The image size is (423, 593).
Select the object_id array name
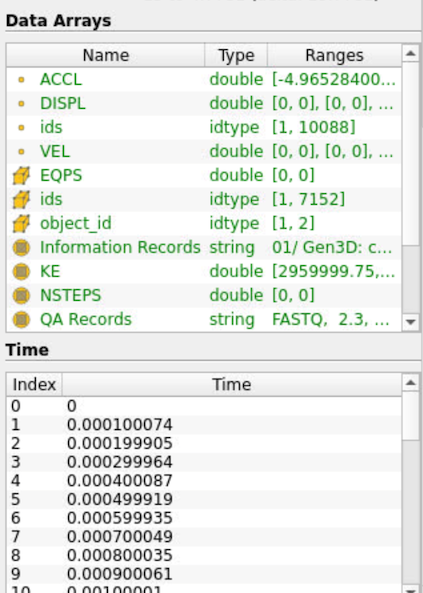click(76, 224)
